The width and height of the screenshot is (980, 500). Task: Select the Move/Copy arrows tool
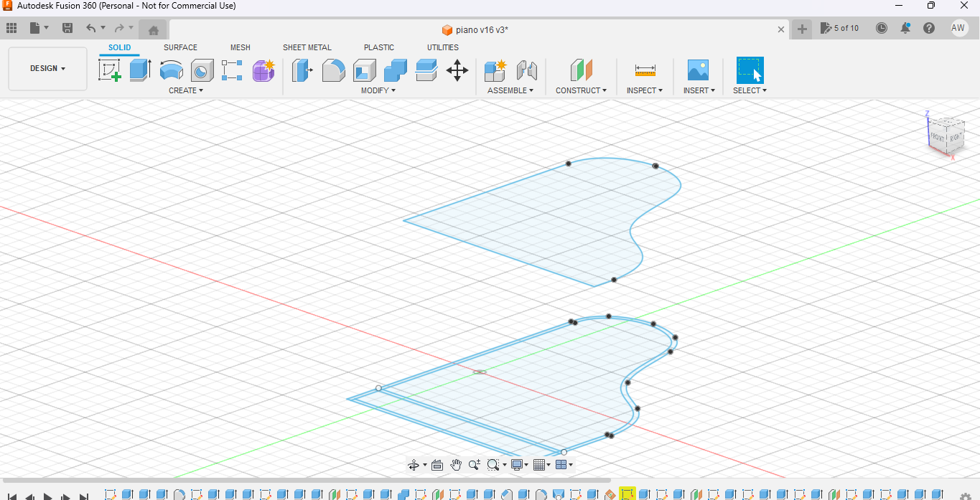[457, 70]
